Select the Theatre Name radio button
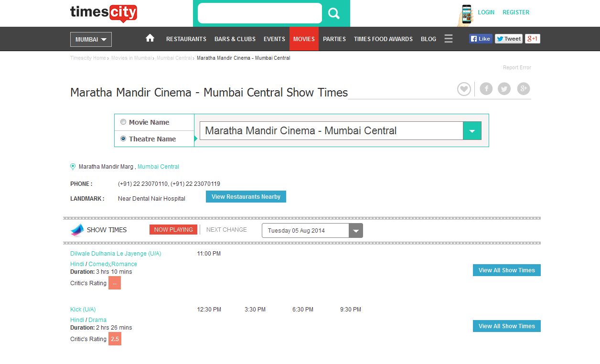The image size is (600, 364). [x=123, y=139]
